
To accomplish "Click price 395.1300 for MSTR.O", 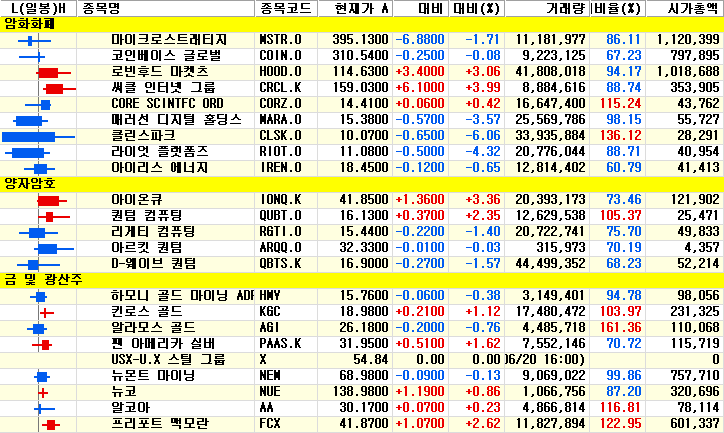I will (360, 40).
